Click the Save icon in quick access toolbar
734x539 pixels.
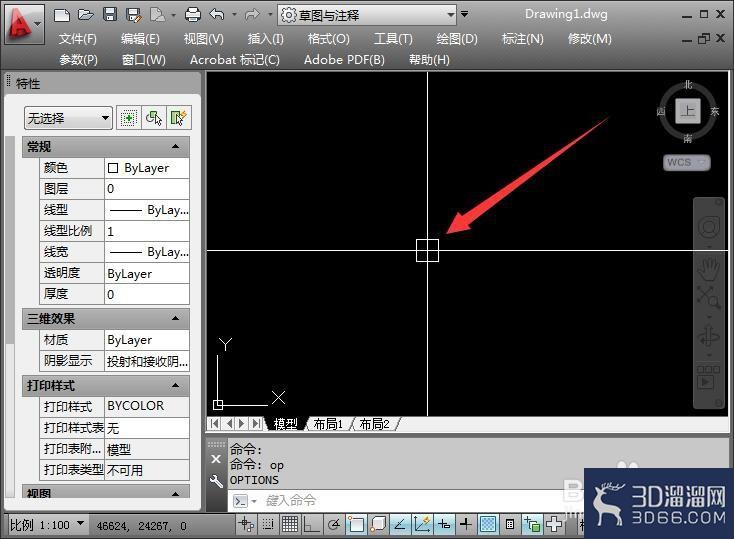point(110,15)
